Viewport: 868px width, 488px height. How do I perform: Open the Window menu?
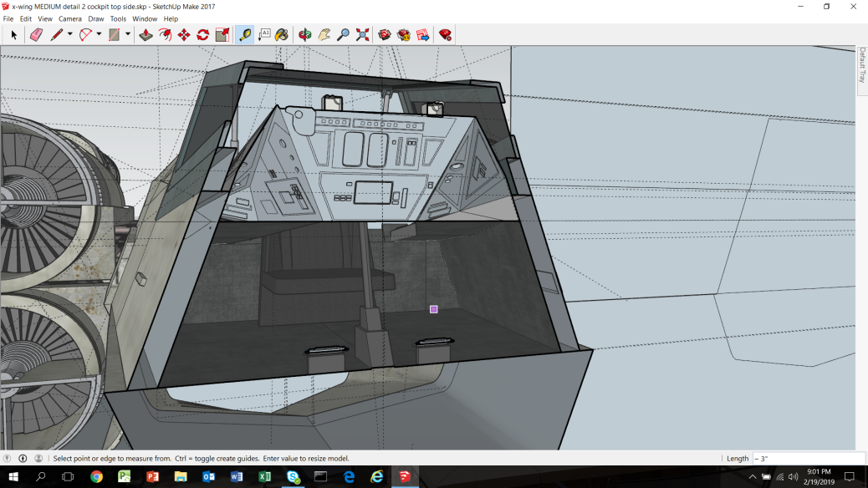145,19
